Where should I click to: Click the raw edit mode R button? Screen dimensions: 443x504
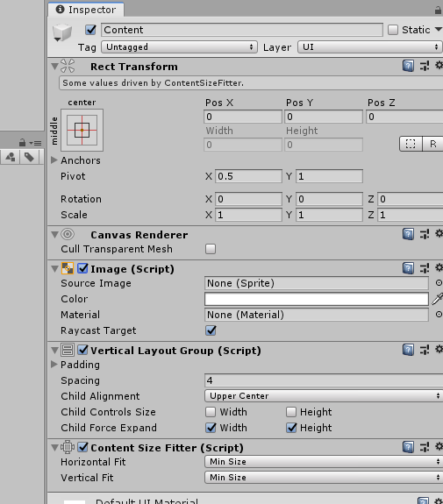(432, 144)
